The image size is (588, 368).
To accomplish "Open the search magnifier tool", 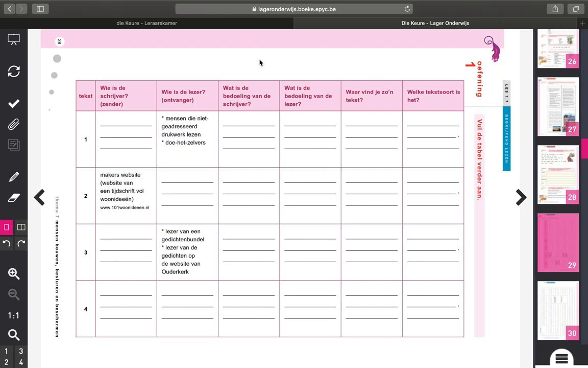I will click(x=14, y=335).
